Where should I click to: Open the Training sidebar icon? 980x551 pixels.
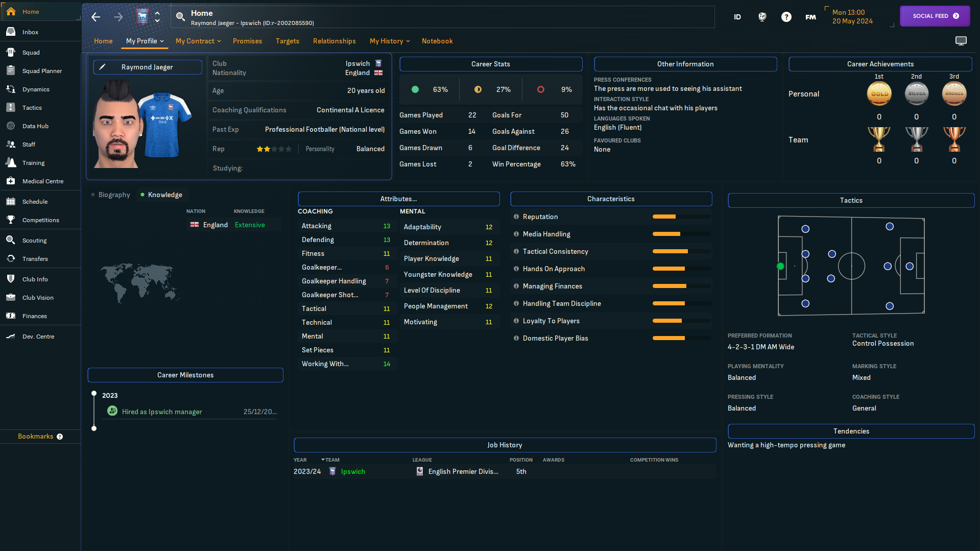11,162
